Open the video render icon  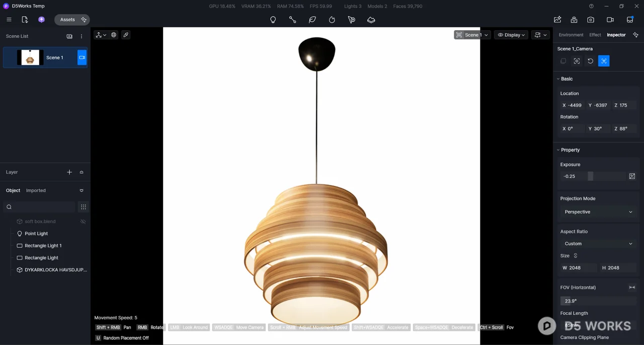pos(610,20)
